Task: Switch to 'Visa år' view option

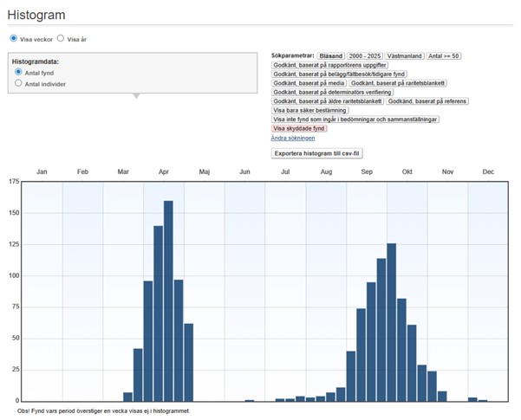Action: point(61,39)
